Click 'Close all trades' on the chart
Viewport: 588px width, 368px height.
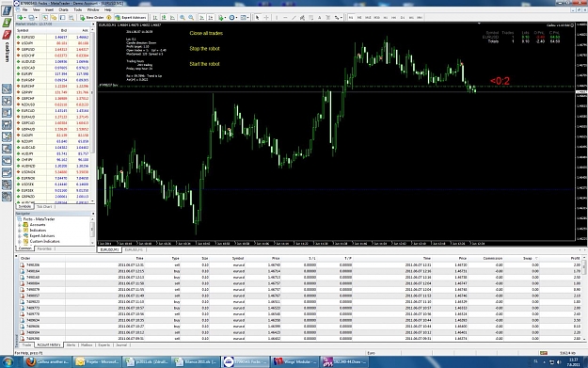point(206,33)
